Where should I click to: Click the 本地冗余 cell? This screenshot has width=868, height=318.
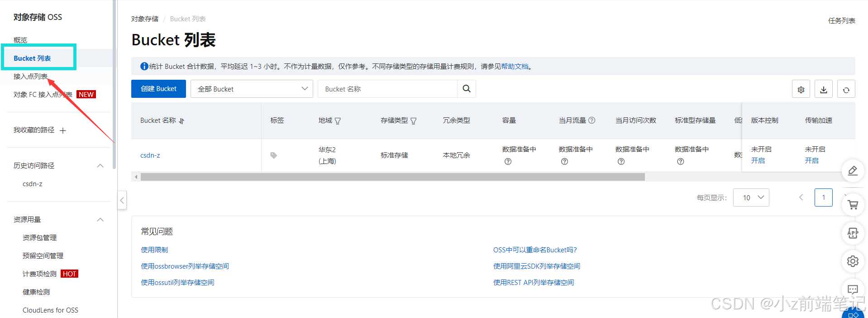(456, 155)
